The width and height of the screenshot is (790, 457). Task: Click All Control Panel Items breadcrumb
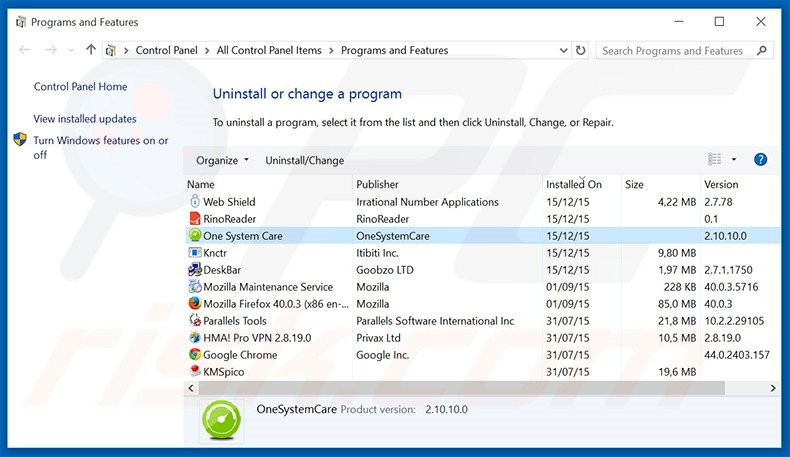click(269, 50)
